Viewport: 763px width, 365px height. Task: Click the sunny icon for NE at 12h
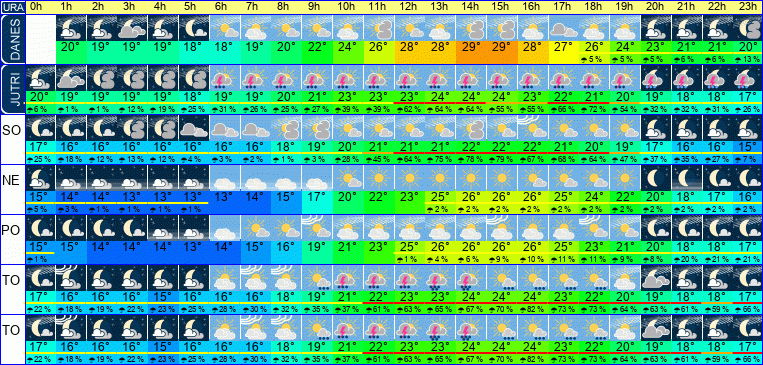410,178
